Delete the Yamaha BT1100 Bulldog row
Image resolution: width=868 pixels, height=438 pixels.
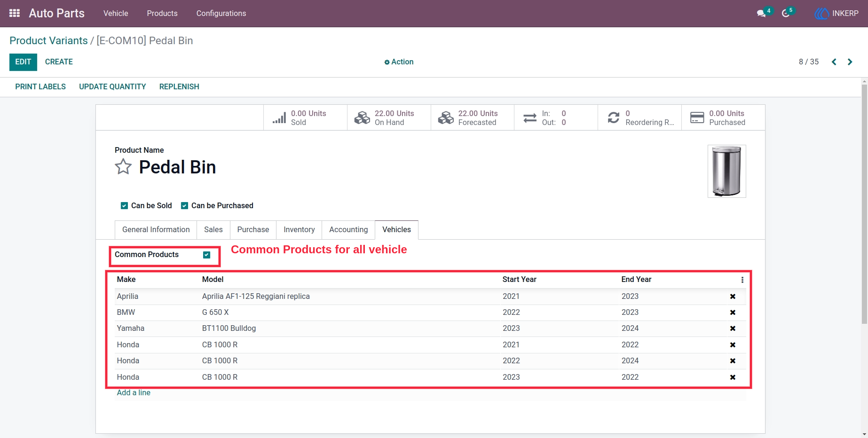[733, 328]
